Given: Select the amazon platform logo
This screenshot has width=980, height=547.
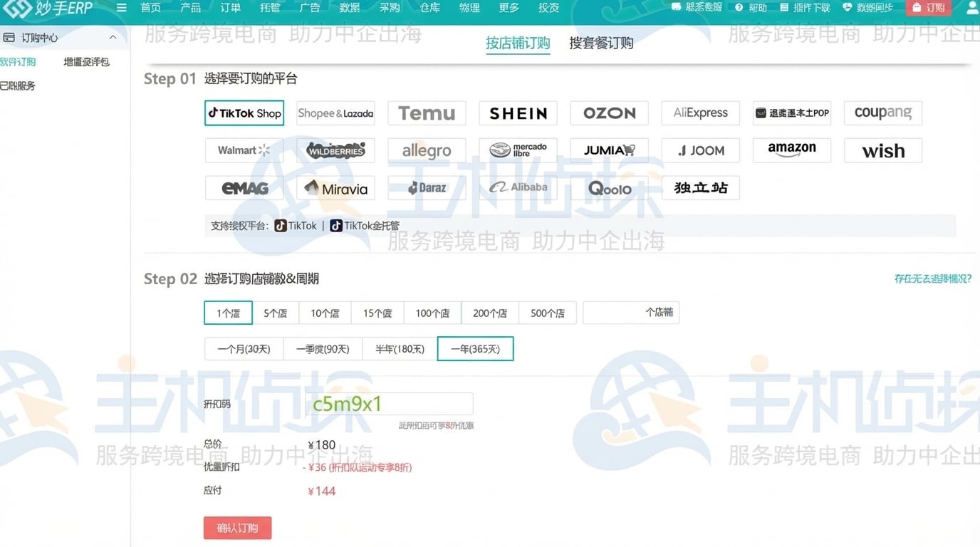Looking at the screenshot, I should click(791, 150).
